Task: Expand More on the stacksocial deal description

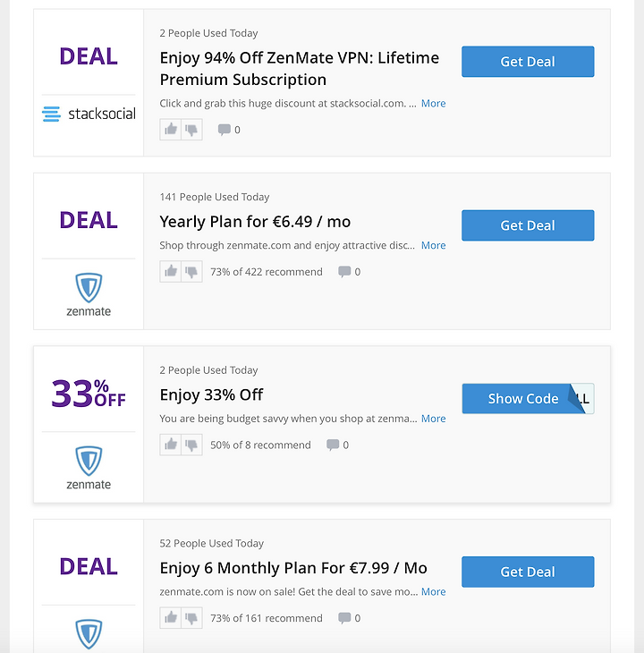Action: tap(433, 103)
